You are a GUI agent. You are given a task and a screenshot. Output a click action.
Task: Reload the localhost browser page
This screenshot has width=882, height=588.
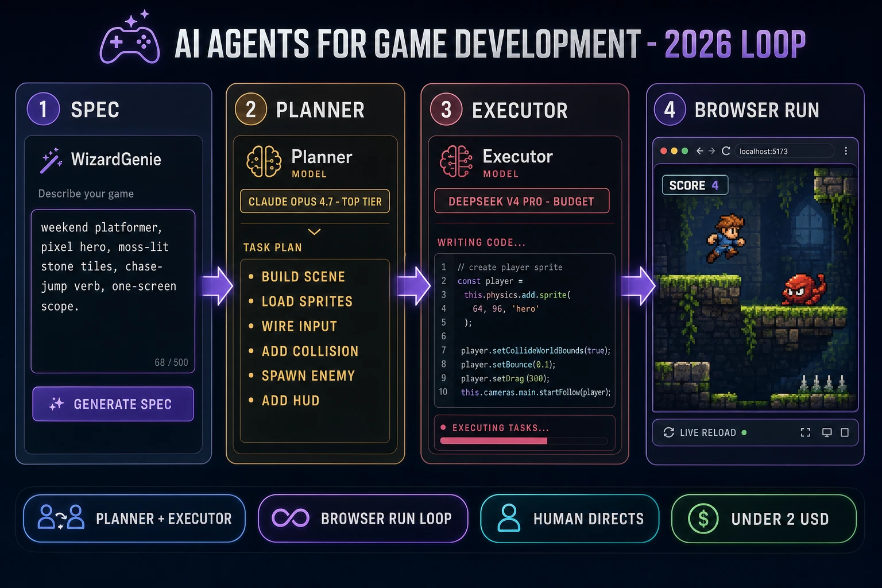(726, 151)
